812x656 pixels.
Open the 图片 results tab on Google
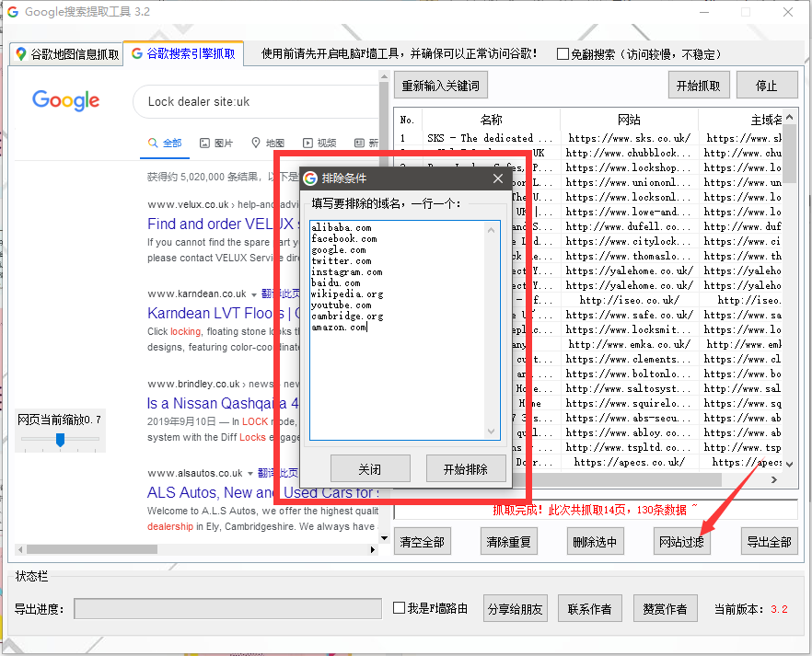(216, 143)
